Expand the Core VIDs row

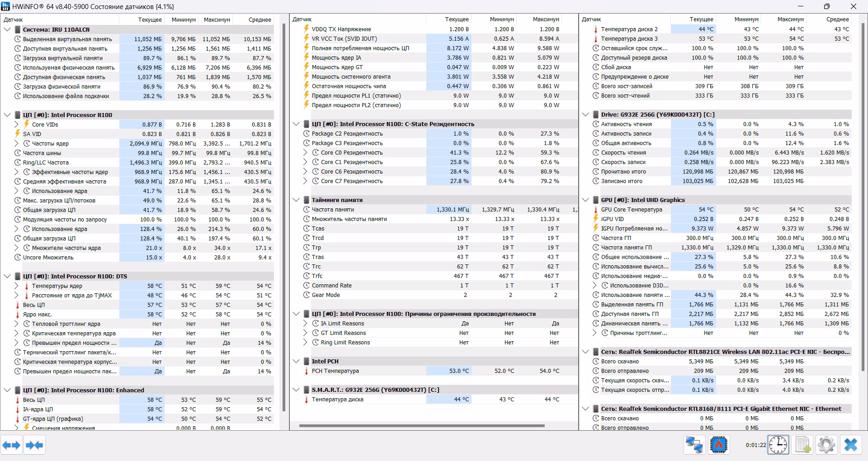[x=16, y=124]
